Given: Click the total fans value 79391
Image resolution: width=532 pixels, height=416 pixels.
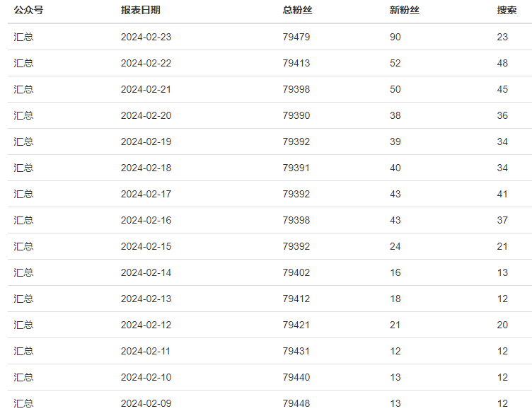Looking at the screenshot, I should click(296, 168).
